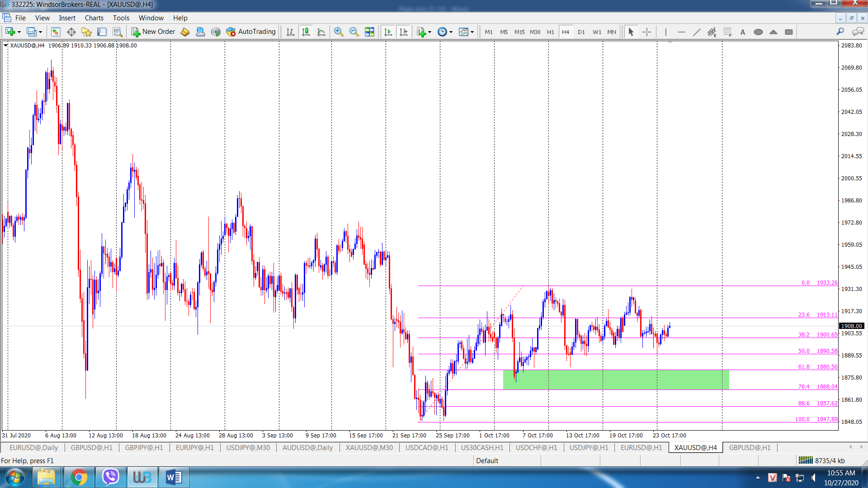868x488 pixels.
Task: Expand the XAUUSD@,H4 chart title arrow
Action: coord(5,45)
